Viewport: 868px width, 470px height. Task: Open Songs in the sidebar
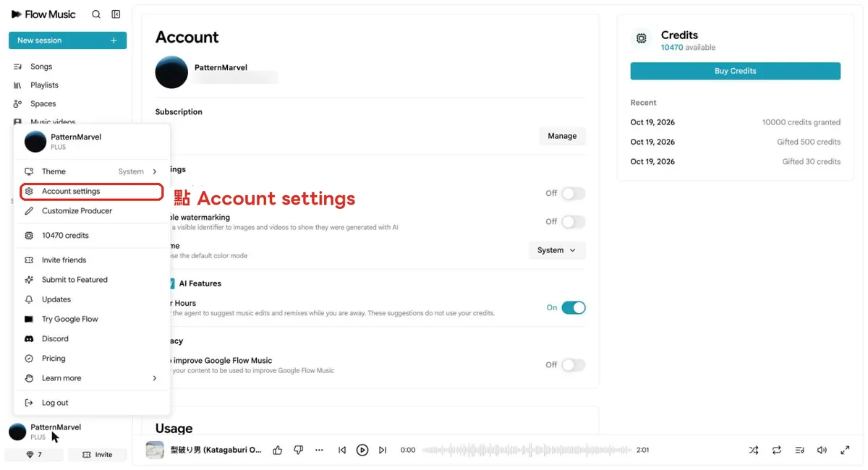click(41, 67)
